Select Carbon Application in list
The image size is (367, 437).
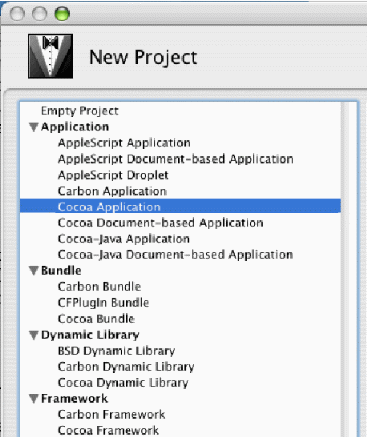pos(112,191)
